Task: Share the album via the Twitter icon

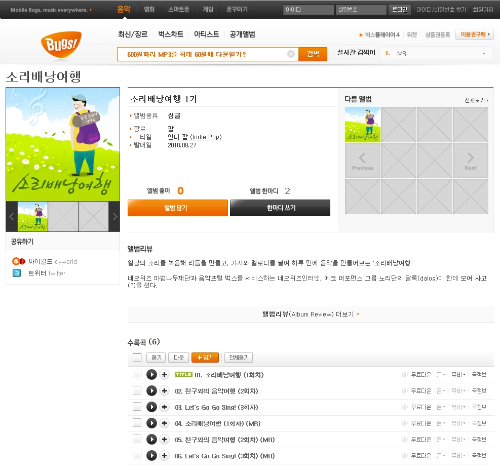Action: pos(17,273)
